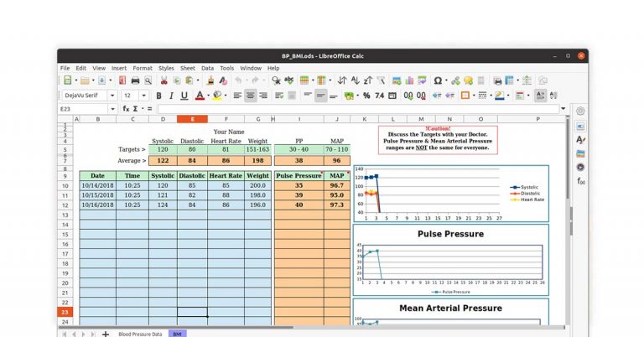Open the Styles deck in the sidebar
Screen dimensions: 644x337
click(580, 139)
